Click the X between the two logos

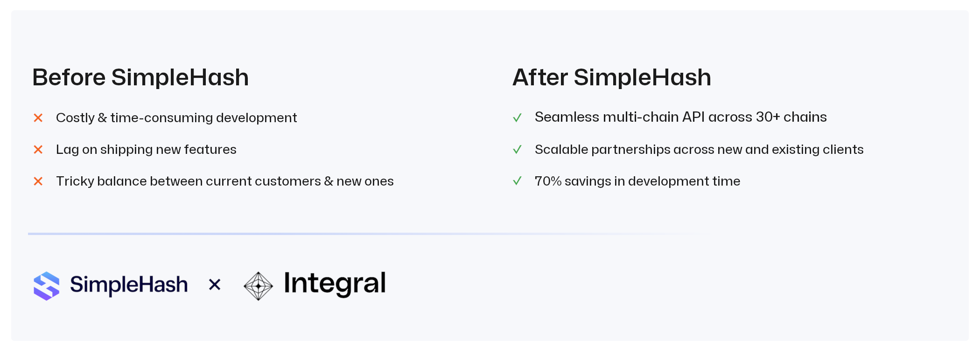pyautogui.click(x=215, y=284)
